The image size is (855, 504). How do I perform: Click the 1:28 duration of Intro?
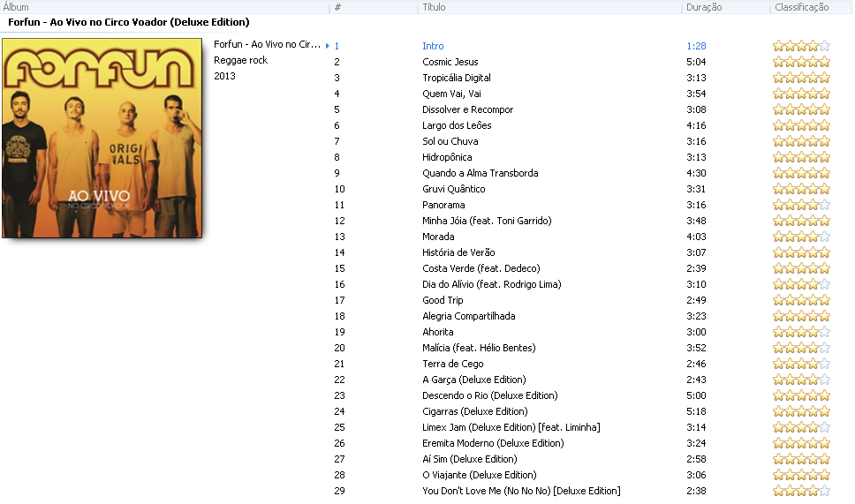point(696,46)
